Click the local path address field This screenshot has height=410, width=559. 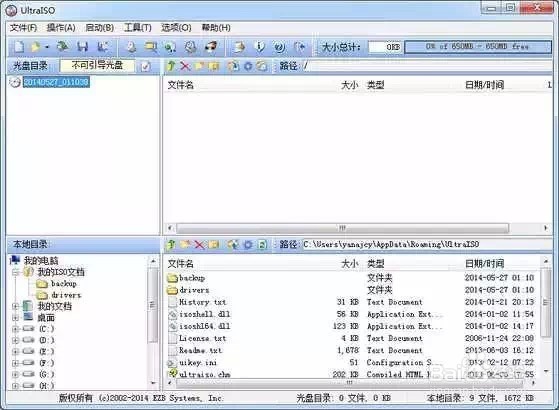click(x=427, y=244)
